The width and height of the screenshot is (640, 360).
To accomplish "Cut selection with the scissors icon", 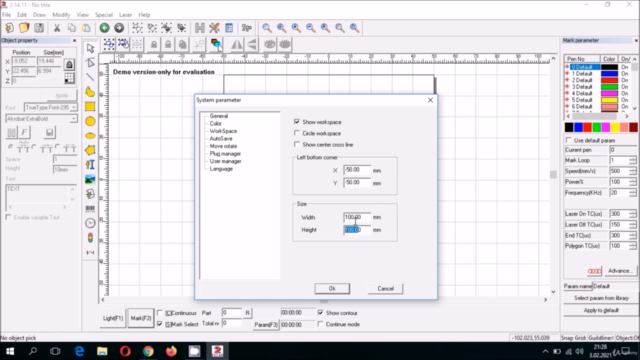I will 57,28.
